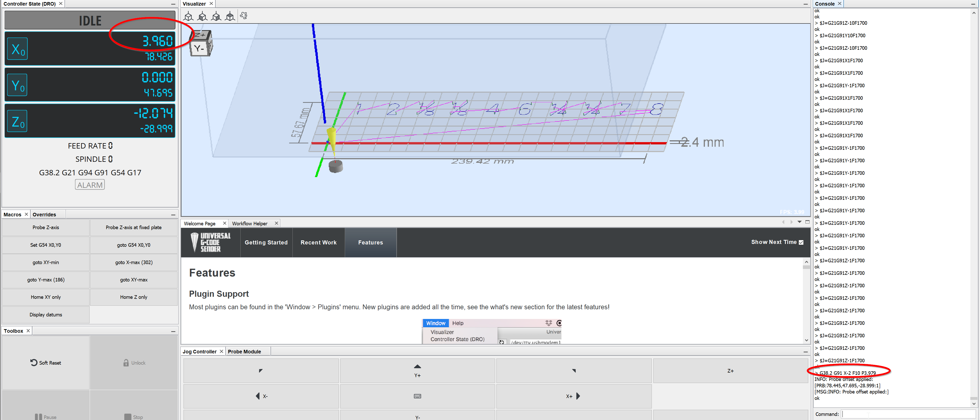Click the Soft Reset icon in Toolbox
The width and height of the screenshot is (980, 420).
[x=34, y=363]
